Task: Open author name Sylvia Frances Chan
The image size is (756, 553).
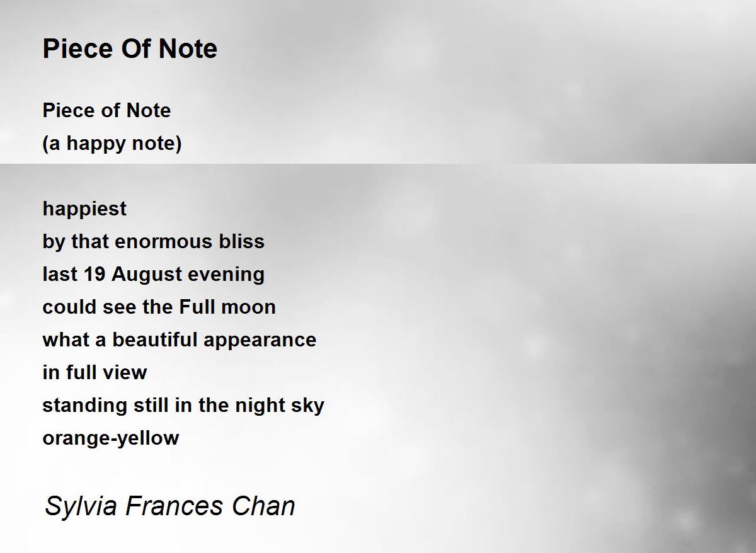Action: coord(169,507)
